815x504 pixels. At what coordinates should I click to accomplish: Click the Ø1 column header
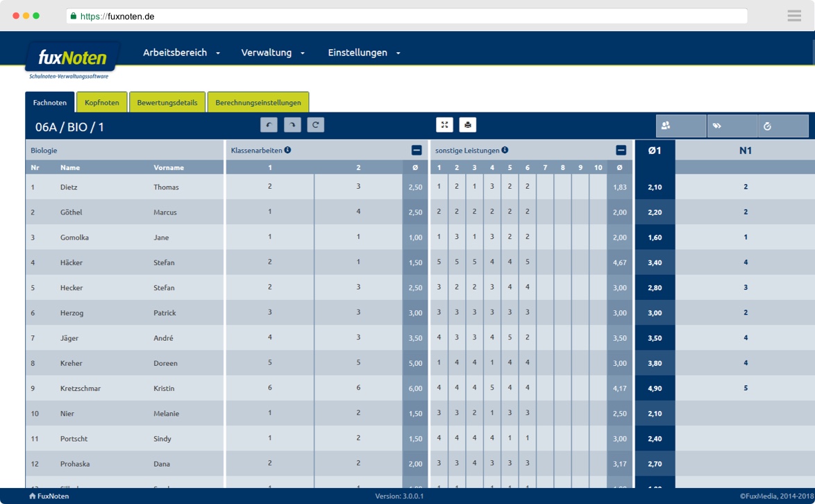[x=655, y=151]
